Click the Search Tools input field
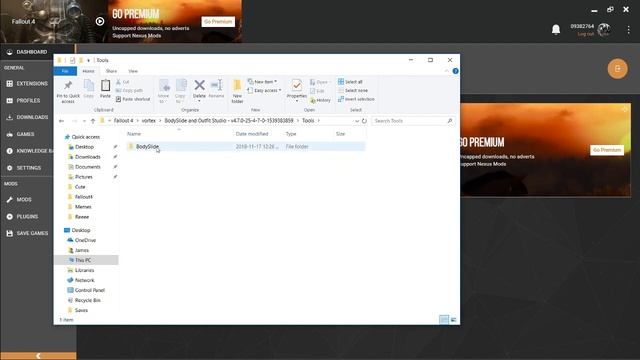 click(x=412, y=121)
